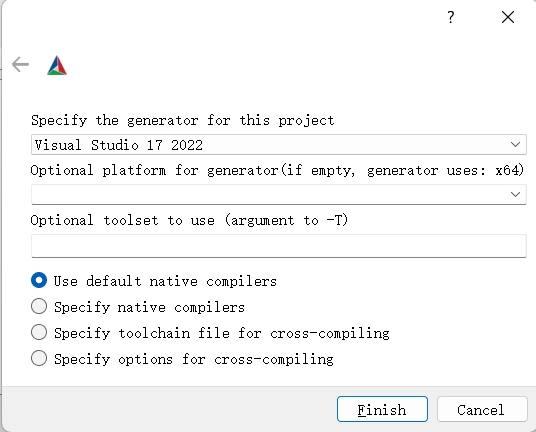Click the Finish button
Screen dimensions: 536x432
point(382,409)
